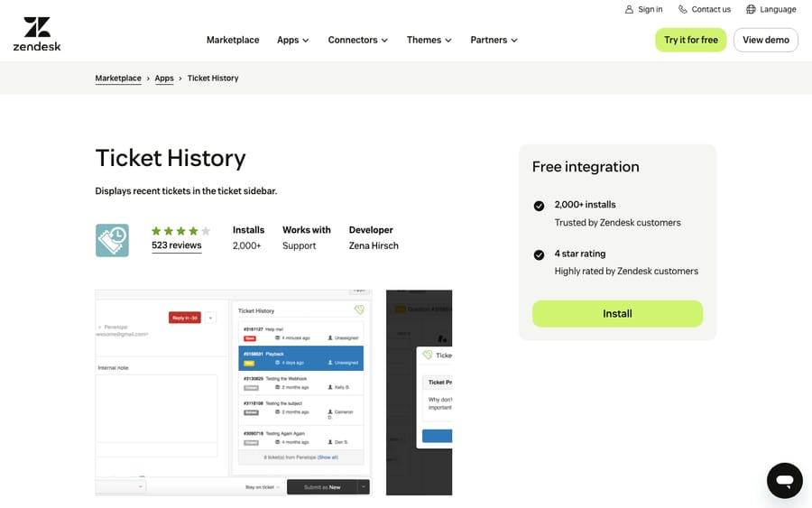The width and height of the screenshot is (812, 508).
Task: Open the first Ticket History screenshot
Action: (x=234, y=393)
